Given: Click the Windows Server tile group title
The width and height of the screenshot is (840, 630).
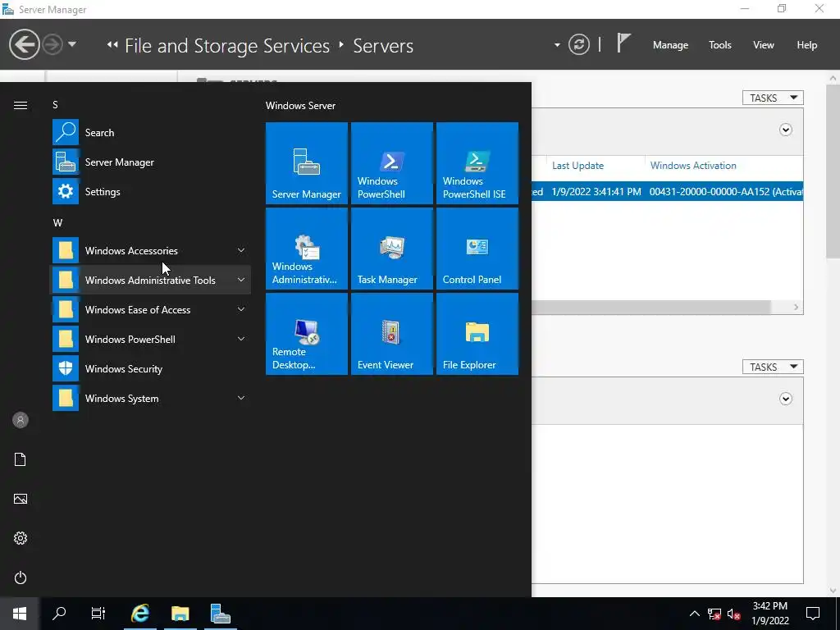Looking at the screenshot, I should coord(300,106).
